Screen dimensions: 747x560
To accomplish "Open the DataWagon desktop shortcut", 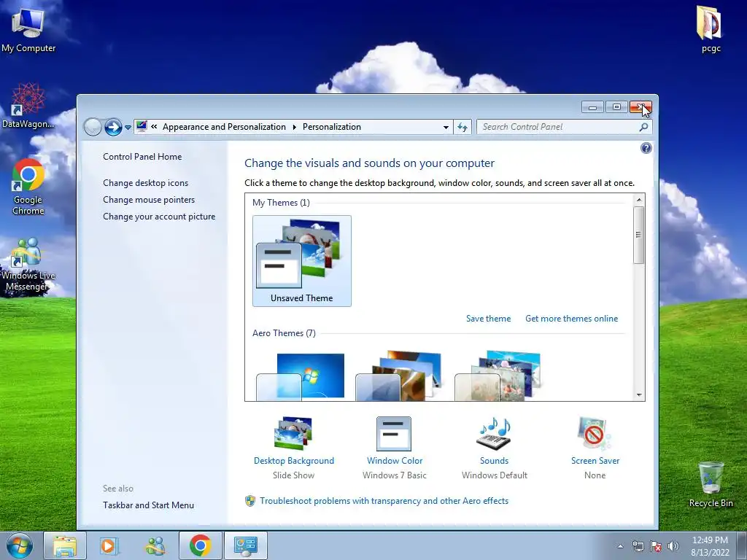I will [28, 106].
